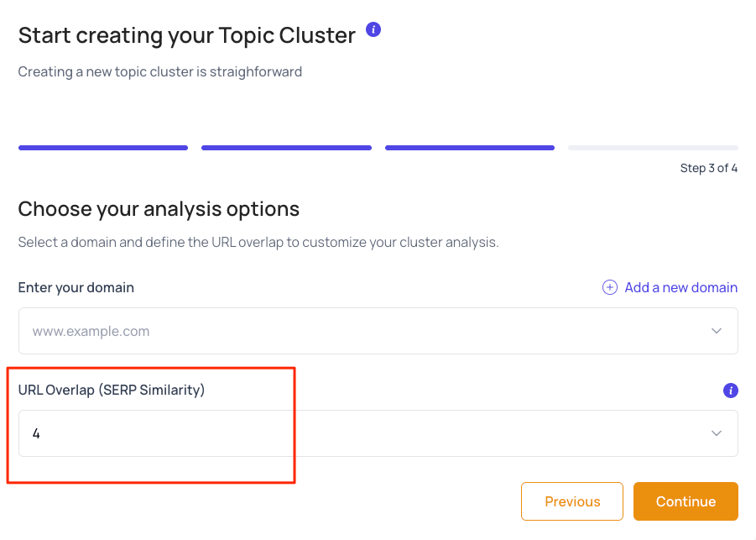756x540 pixels.
Task: Click the info icon for URL Overlap
Action: (x=730, y=391)
